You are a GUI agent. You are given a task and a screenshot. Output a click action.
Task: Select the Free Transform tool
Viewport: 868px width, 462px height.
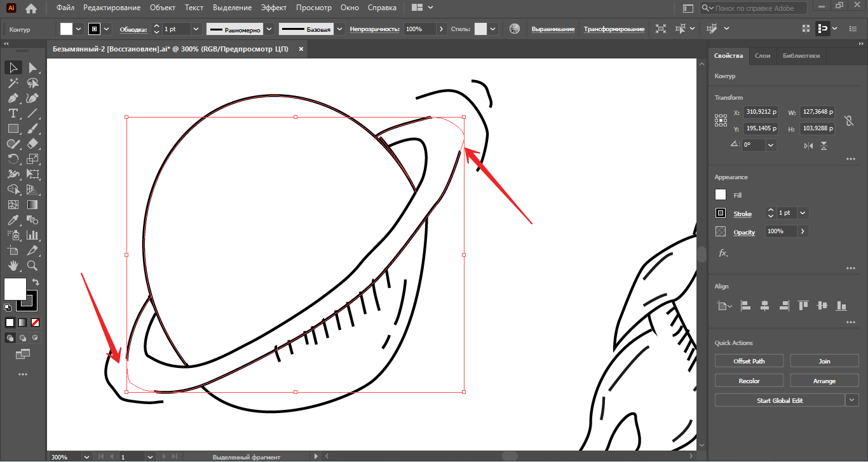pyautogui.click(x=32, y=174)
